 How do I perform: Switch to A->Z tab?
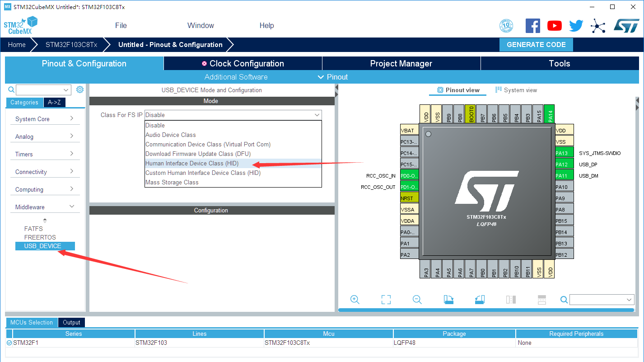pyautogui.click(x=55, y=102)
